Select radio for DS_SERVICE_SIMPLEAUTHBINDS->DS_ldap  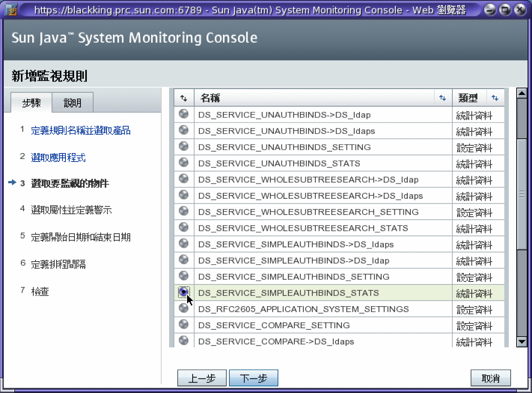tap(184, 259)
